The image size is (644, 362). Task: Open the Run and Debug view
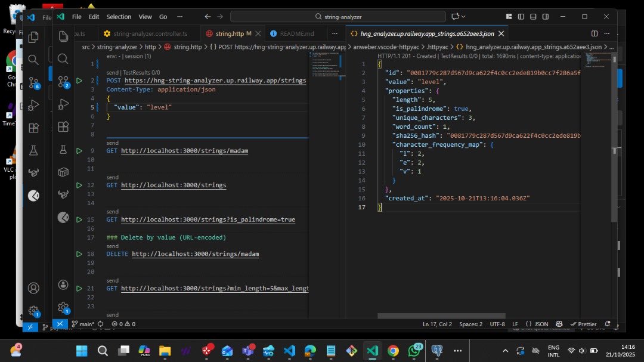63,104
